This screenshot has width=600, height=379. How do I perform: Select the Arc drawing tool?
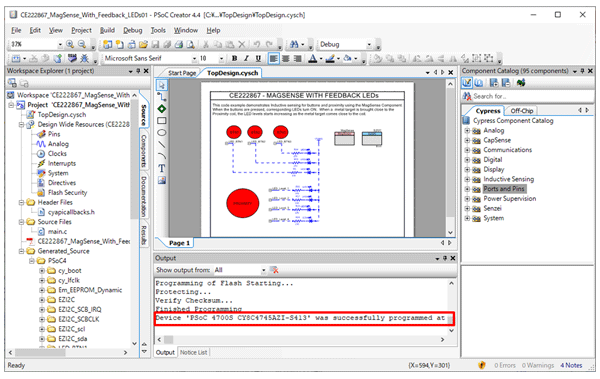tap(162, 156)
